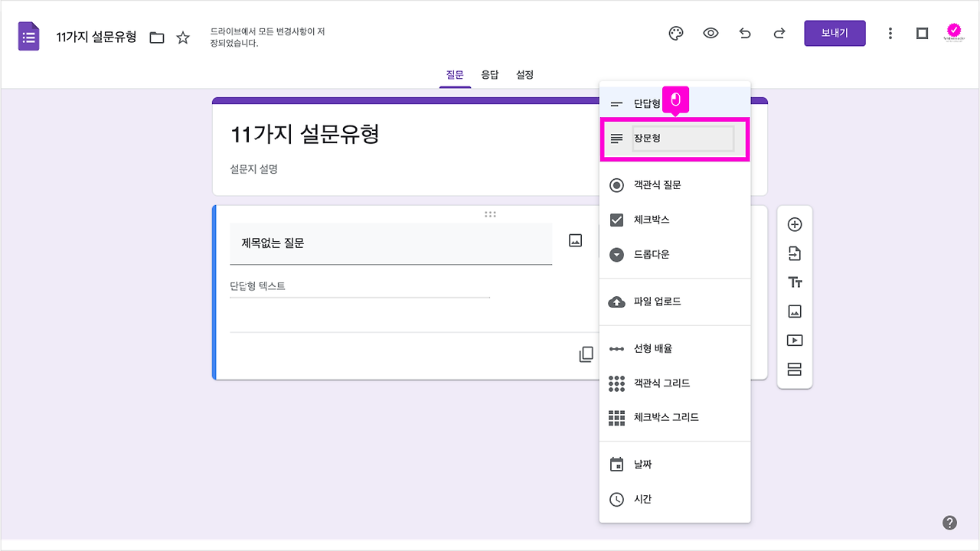
Task: Preview the form with the eye icon
Action: [x=710, y=33]
